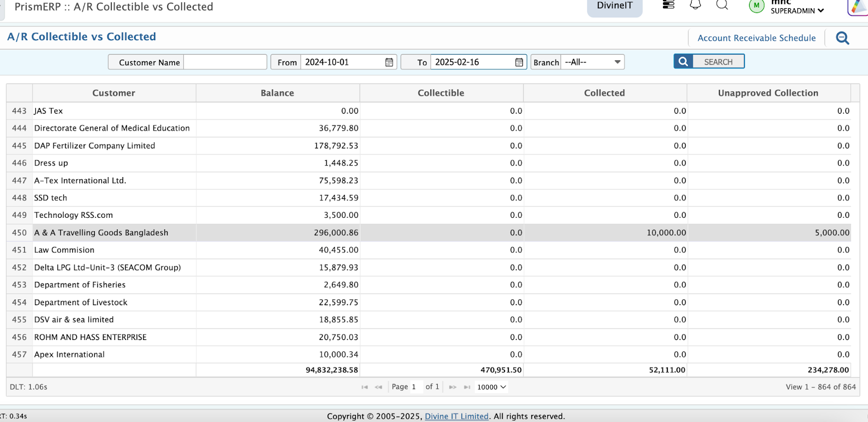The width and height of the screenshot is (868, 422).
Task: Click the blue magnifier beside Account Receivable Schedule
Action: click(843, 38)
